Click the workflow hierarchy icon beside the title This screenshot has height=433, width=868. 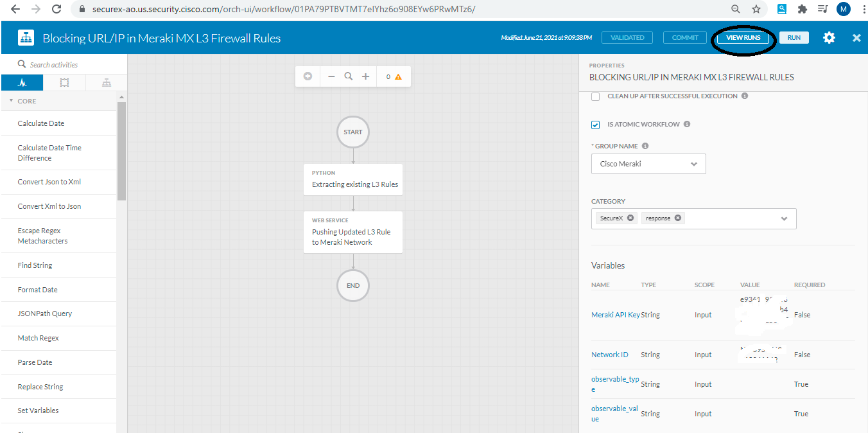click(26, 38)
